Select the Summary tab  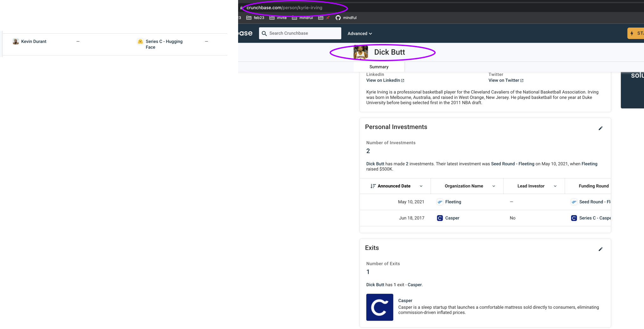point(379,67)
